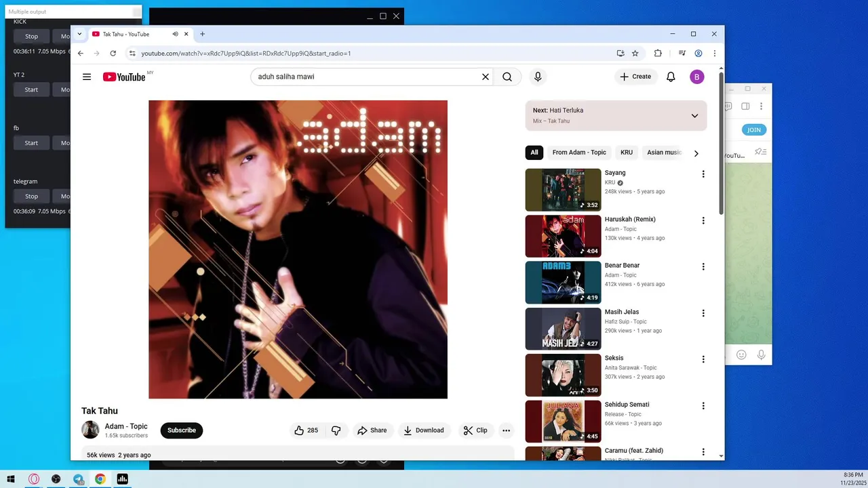Open options menu for Seksis
Screen dimensions: 868x488
(x=703, y=359)
